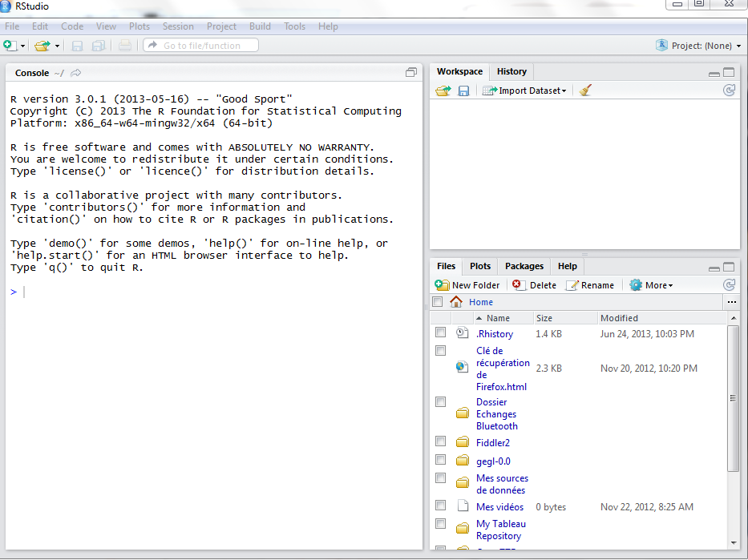This screenshot has height=560, width=748.
Task: Open the Project: (None) dropdown
Action: click(x=699, y=46)
